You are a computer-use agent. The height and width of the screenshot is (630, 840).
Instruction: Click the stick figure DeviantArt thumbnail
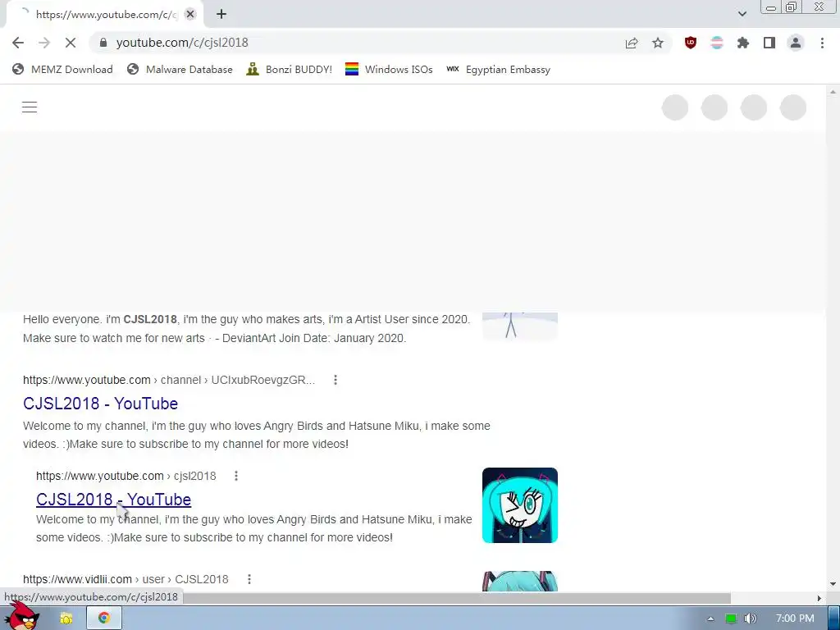pyautogui.click(x=519, y=326)
